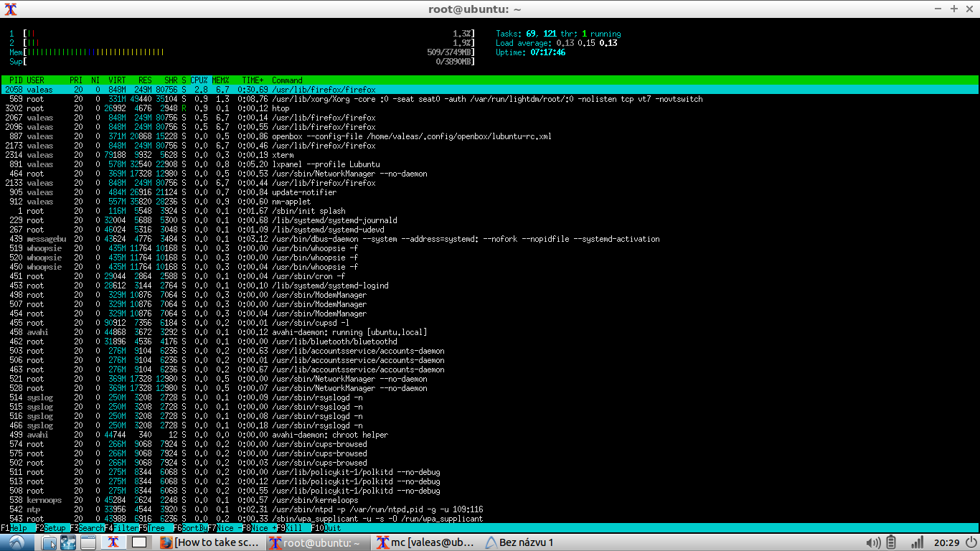Select the systemd-logind process row
Viewport: 980px width, 551px height.
(490, 286)
